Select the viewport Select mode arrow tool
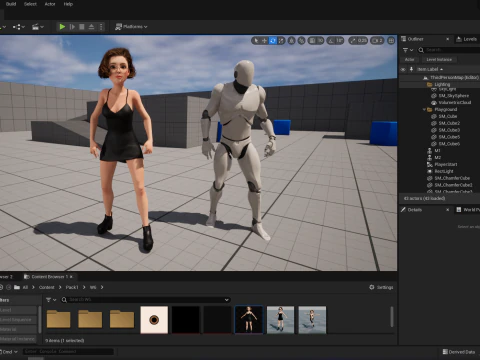The image size is (480, 360). [x=256, y=41]
